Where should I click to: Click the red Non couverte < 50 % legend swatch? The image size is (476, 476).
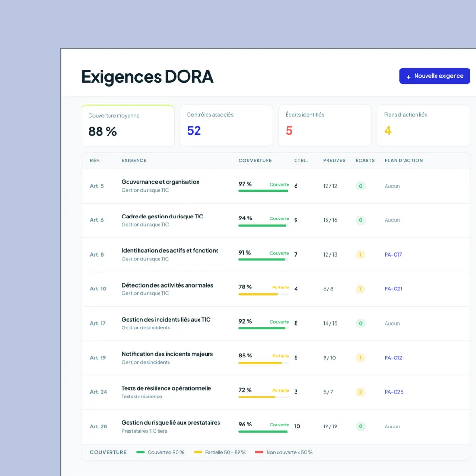coord(259,452)
